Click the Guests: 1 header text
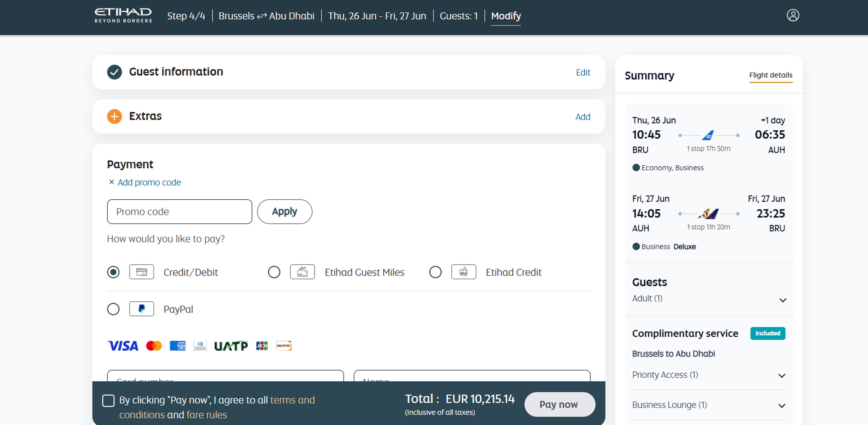 (459, 16)
